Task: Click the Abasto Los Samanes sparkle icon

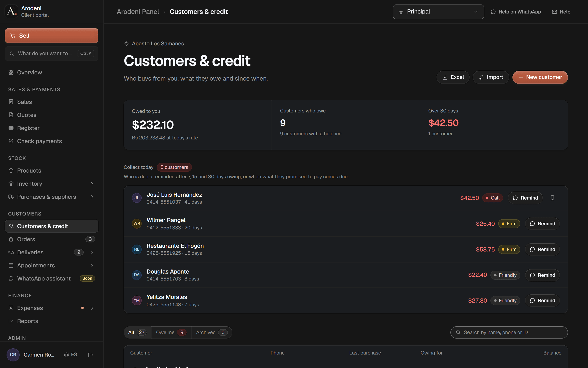Action: click(x=127, y=44)
